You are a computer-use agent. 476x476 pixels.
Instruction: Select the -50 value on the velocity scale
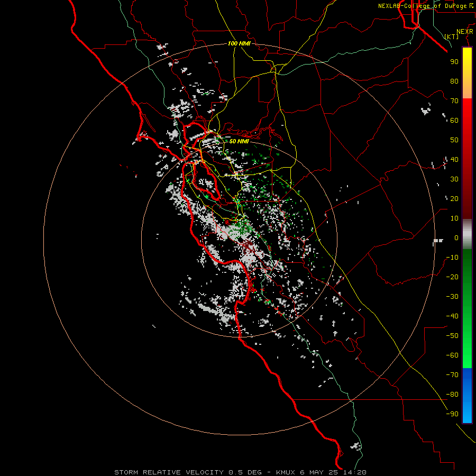tap(452, 336)
